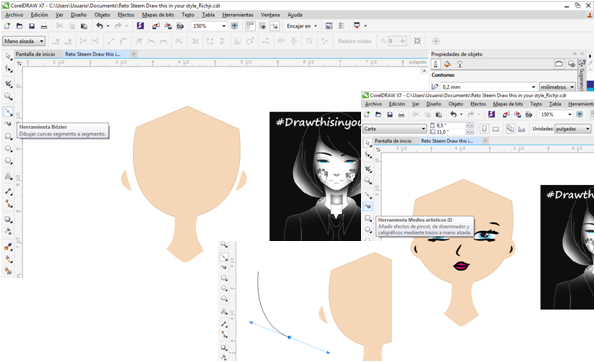Click #Drawthisinyou reference image on main canvas
The image size is (595, 362).
click(x=315, y=176)
